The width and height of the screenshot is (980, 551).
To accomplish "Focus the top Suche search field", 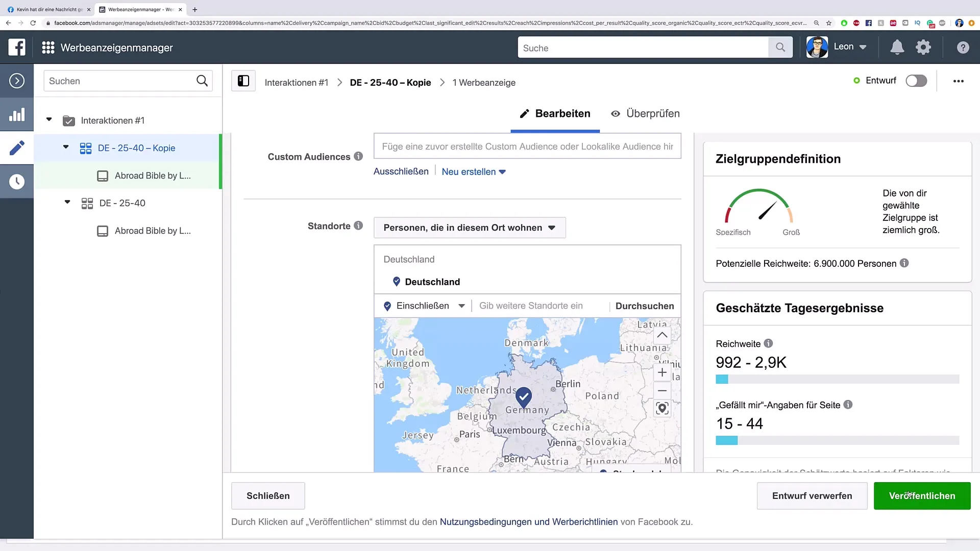I will [643, 47].
